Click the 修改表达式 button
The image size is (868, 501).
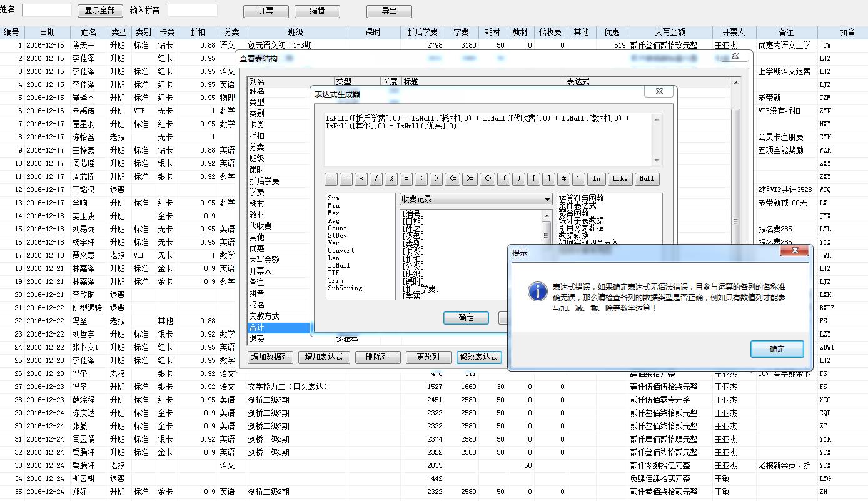[x=479, y=357]
